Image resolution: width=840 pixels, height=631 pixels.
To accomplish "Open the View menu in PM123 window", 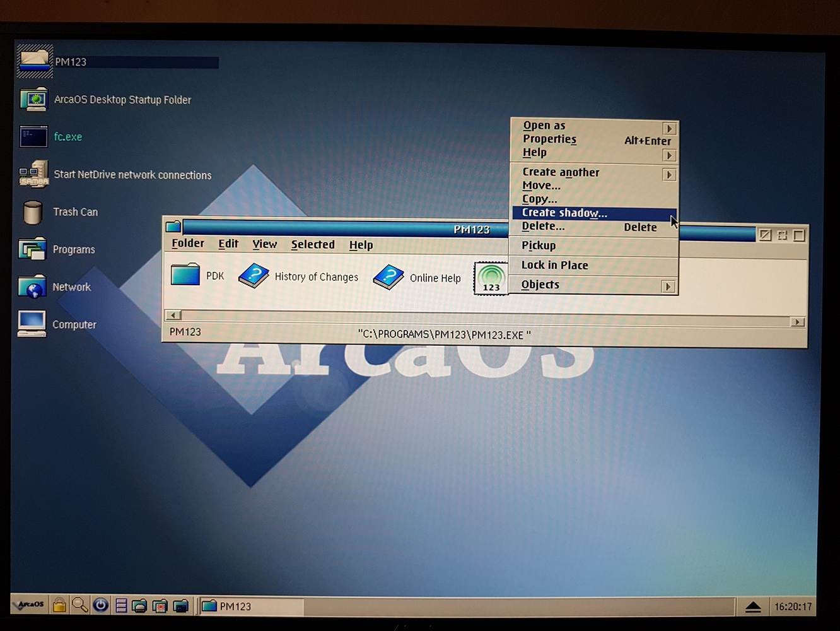I will pos(264,244).
